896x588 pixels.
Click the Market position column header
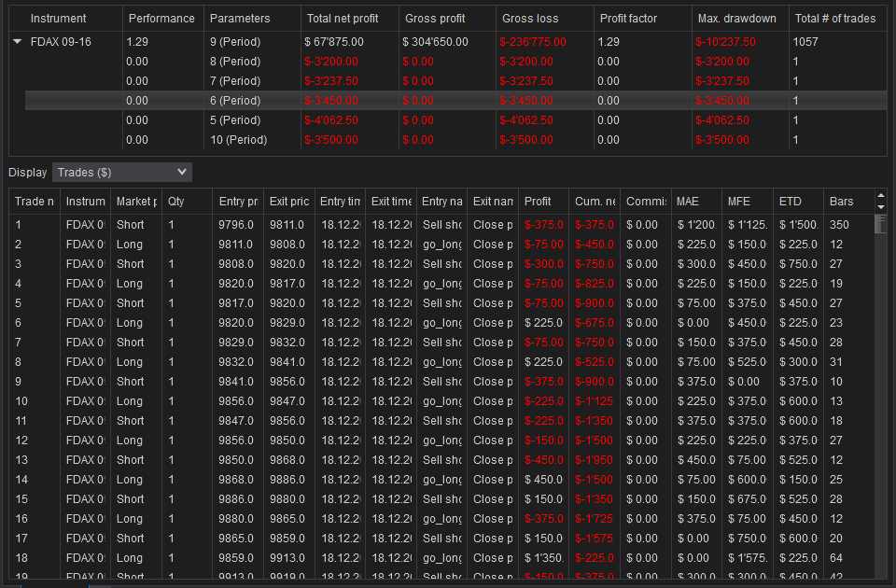[x=136, y=202]
